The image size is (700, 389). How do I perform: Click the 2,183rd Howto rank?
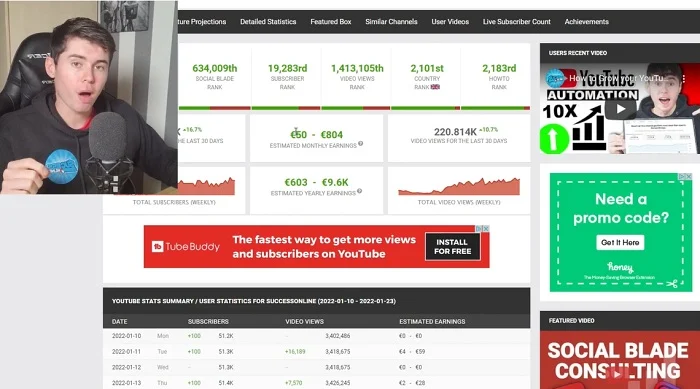click(x=499, y=68)
